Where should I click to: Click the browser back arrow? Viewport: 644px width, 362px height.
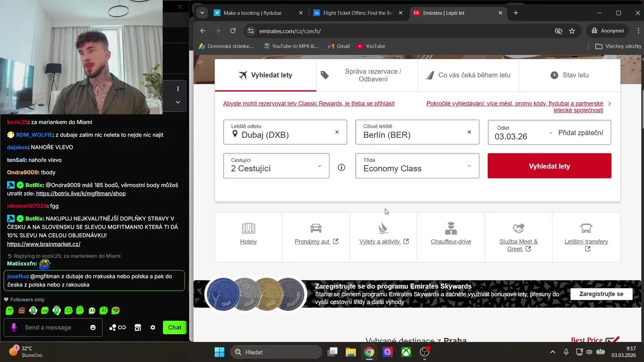coord(203,31)
